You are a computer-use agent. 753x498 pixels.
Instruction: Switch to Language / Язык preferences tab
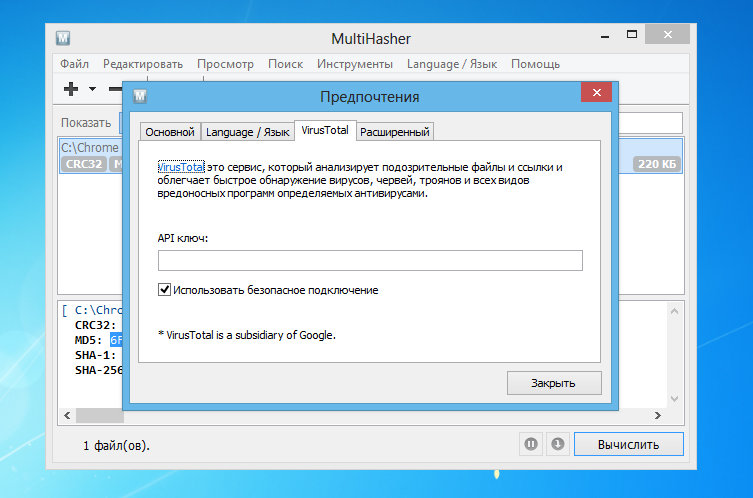pos(247,132)
